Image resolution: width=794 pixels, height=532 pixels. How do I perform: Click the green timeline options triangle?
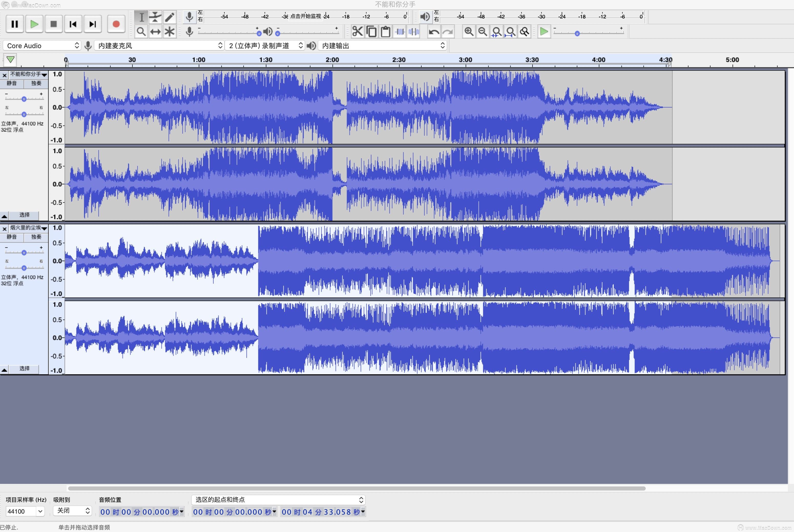(11, 60)
